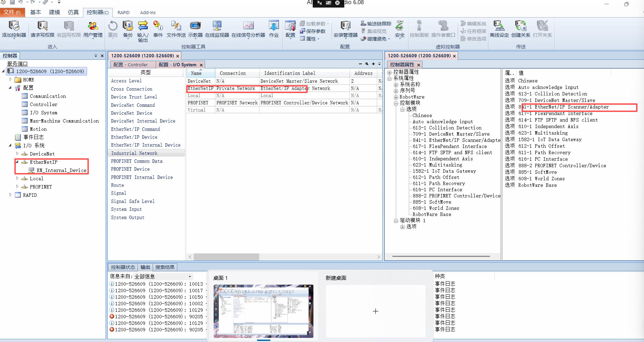This screenshot has height=342, width=644.
Task: Click 新建桌面 new desktop plus thumbnail
Action: (375, 311)
